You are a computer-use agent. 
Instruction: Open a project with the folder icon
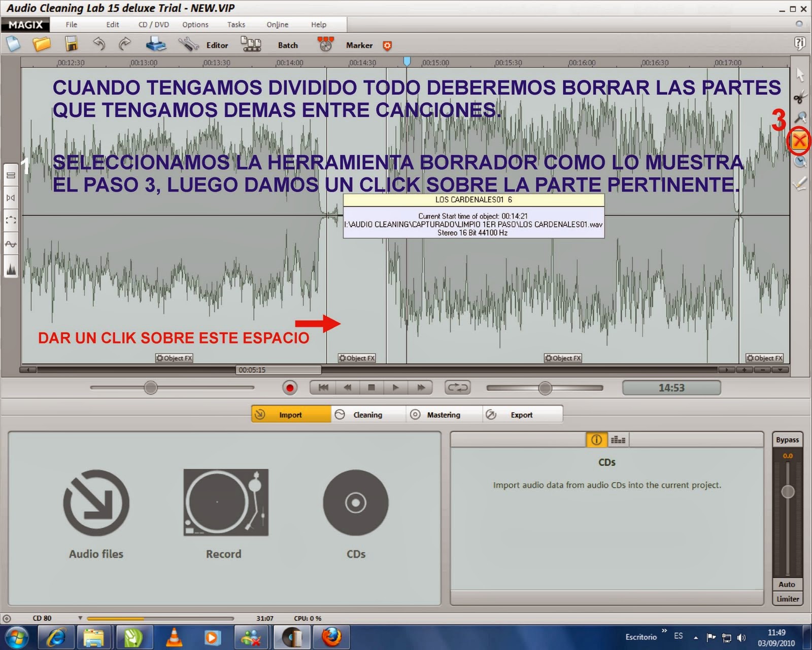point(42,44)
